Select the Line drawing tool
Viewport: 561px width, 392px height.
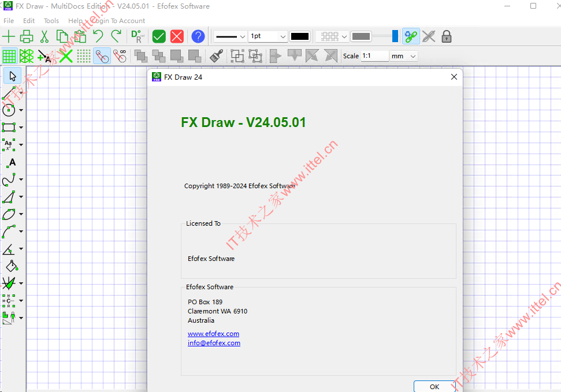point(9,93)
